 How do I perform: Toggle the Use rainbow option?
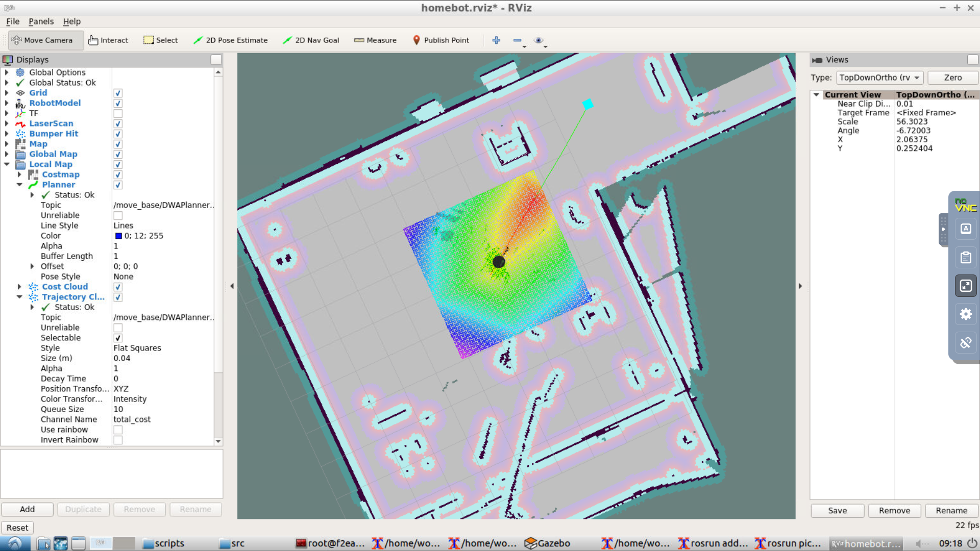tap(117, 430)
